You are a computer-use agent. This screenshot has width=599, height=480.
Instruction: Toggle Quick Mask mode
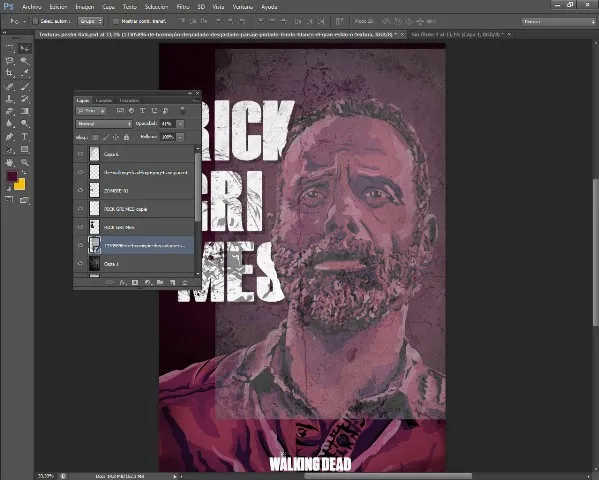(x=9, y=200)
